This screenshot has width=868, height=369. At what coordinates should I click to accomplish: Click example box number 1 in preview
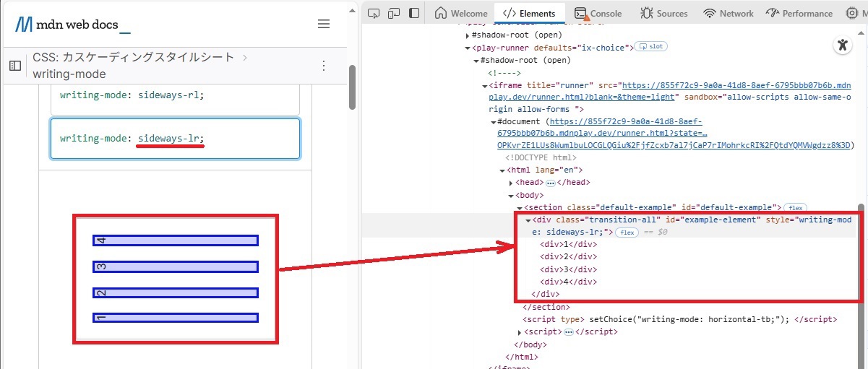(x=176, y=318)
